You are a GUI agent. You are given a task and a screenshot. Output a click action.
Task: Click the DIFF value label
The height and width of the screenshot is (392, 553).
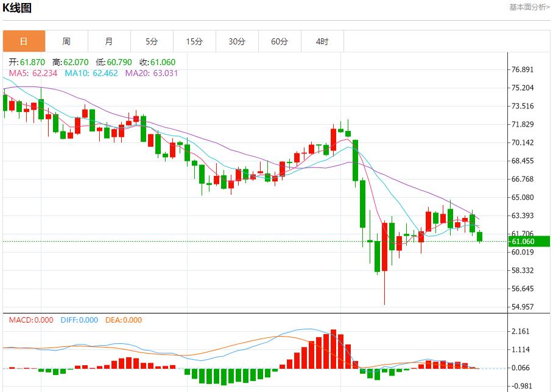[79, 320]
